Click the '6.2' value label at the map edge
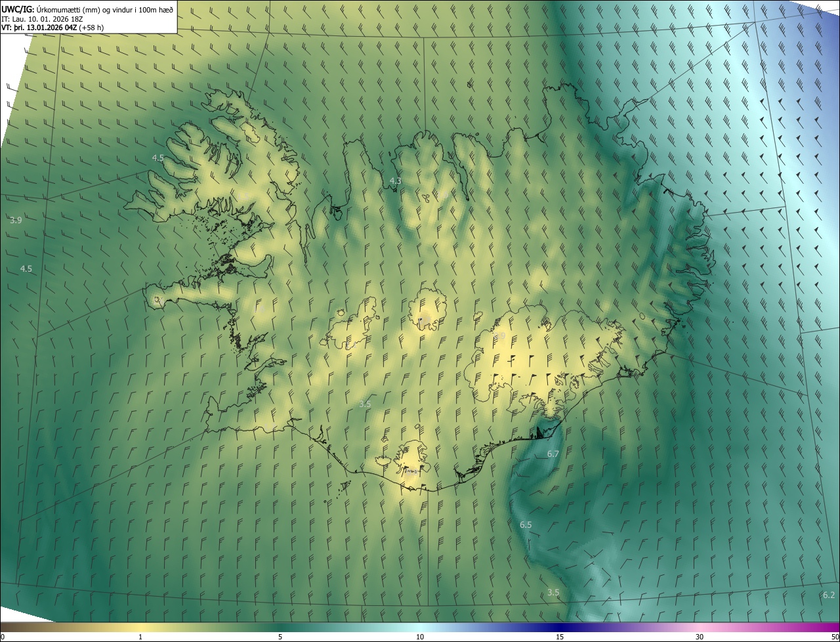 (x=829, y=595)
